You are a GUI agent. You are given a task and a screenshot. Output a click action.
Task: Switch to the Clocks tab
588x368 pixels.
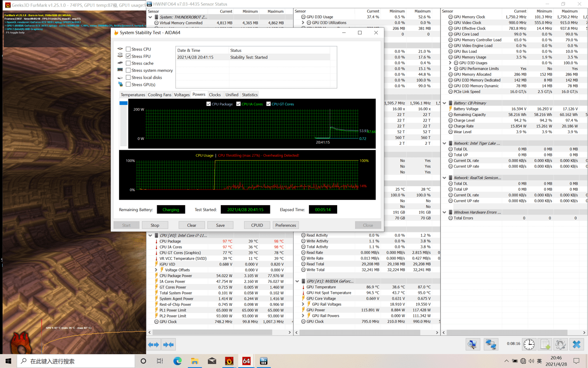pyautogui.click(x=215, y=95)
